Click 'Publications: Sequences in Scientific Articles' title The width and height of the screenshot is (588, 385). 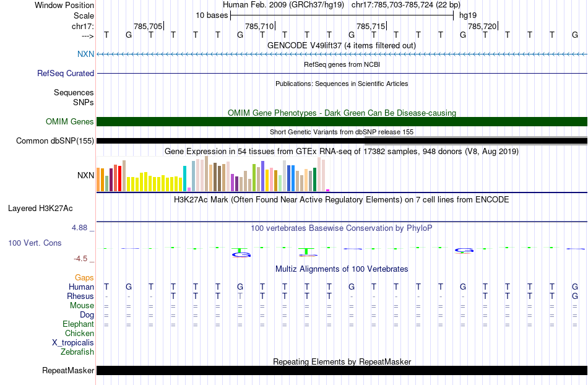click(342, 84)
